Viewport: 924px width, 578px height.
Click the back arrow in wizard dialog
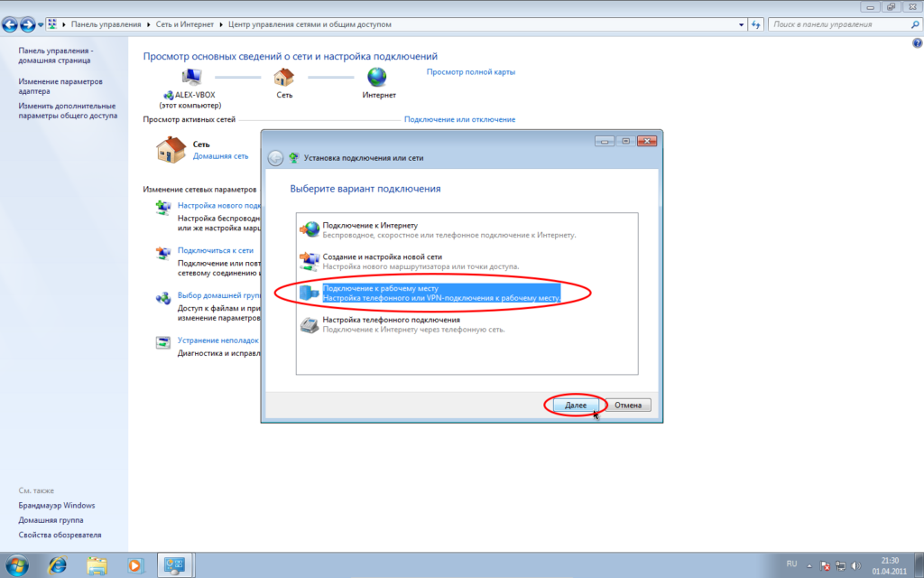pos(276,158)
